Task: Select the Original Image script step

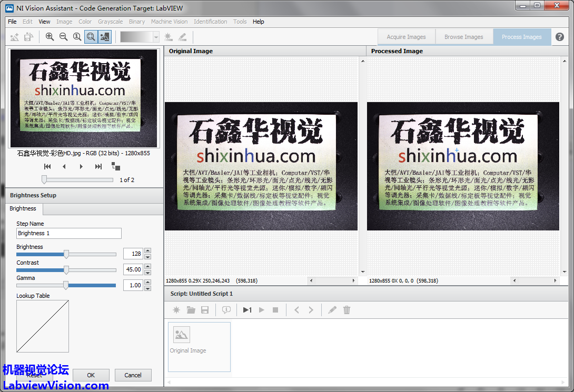Action: [199, 346]
